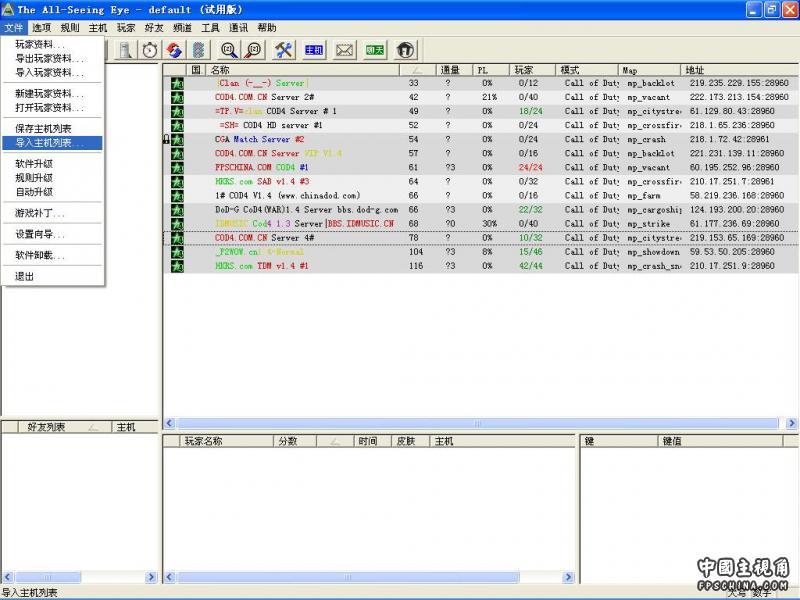Select 软件卸载... menu entry

click(x=53, y=255)
